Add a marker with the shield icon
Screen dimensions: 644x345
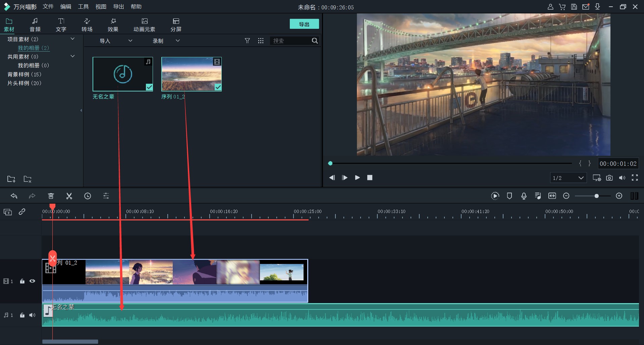pos(509,196)
